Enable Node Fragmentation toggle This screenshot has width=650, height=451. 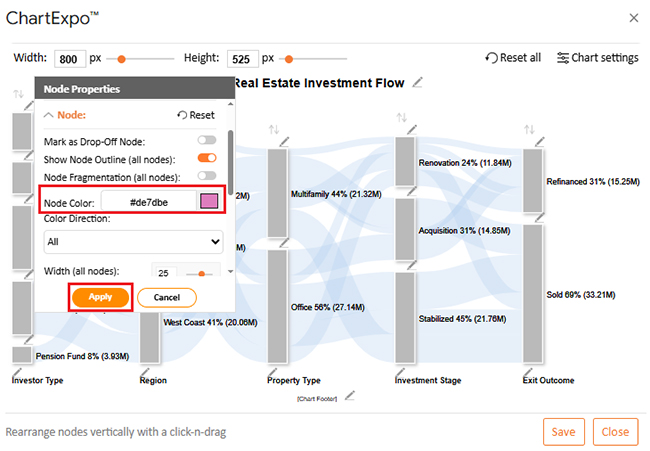(207, 176)
